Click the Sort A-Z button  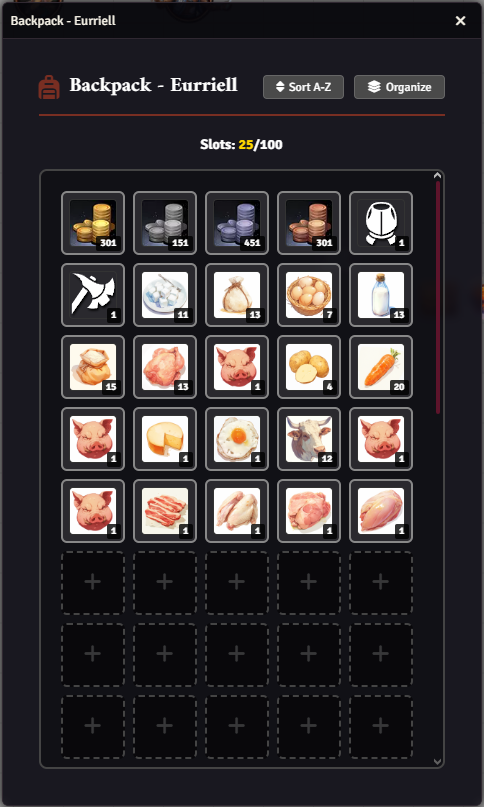(303, 87)
